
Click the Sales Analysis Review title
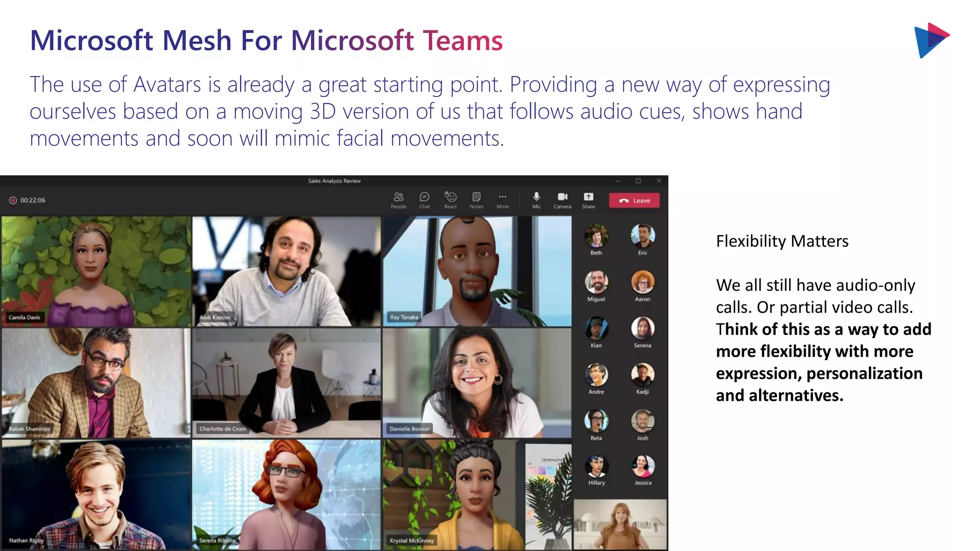click(334, 181)
